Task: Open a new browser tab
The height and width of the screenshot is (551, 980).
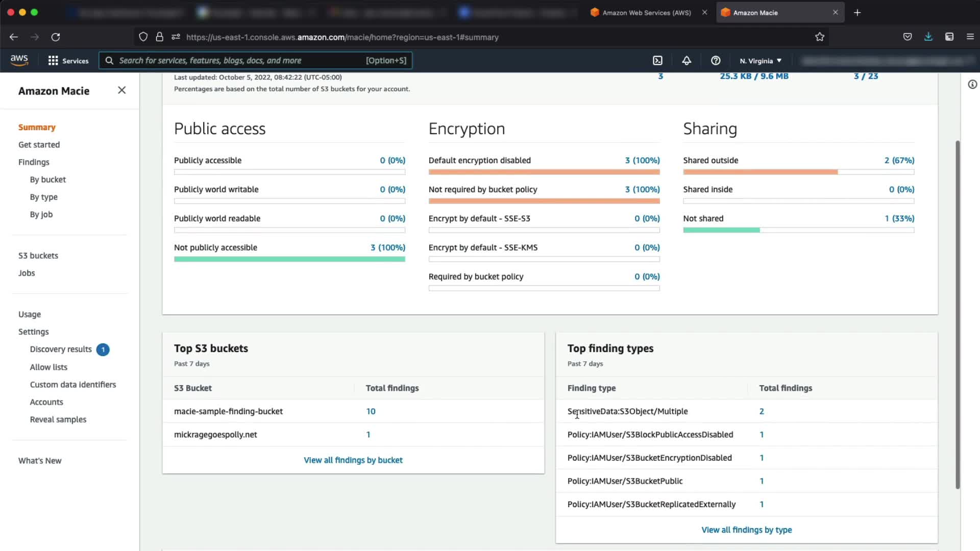Action: click(x=857, y=13)
